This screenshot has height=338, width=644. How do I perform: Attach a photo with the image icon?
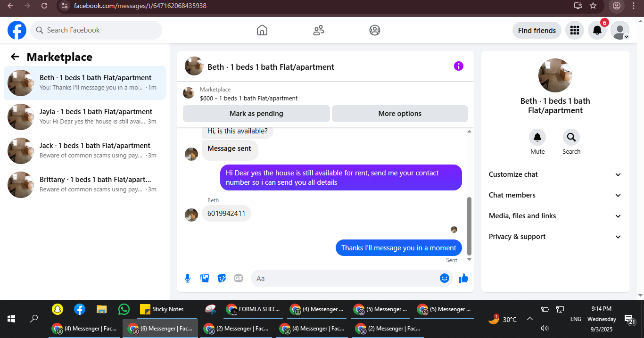[x=205, y=278]
